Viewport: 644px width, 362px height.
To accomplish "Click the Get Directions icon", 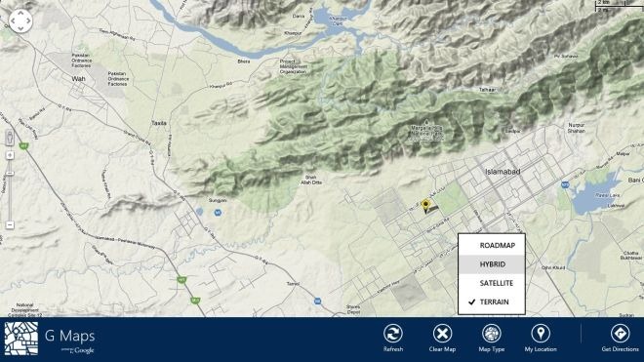I will point(620,334).
